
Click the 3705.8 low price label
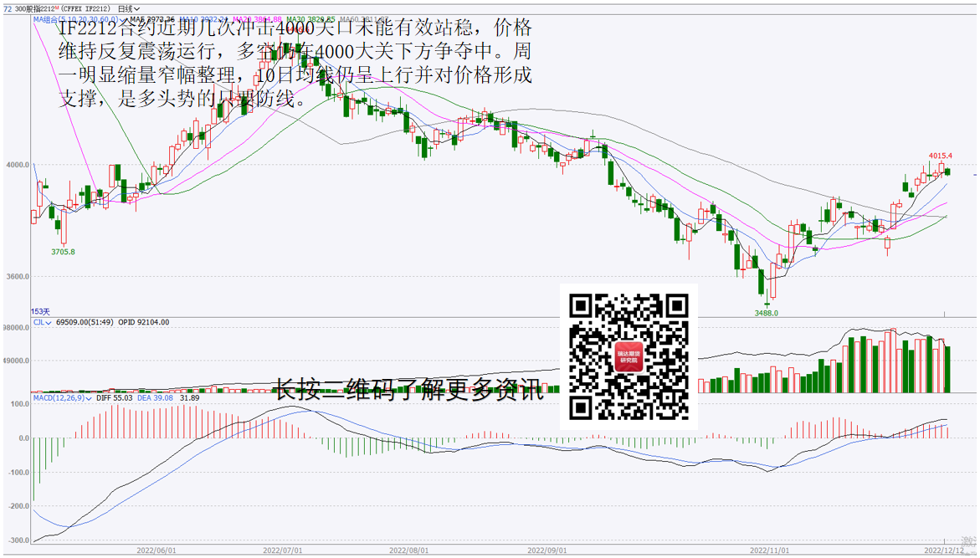pyautogui.click(x=63, y=251)
